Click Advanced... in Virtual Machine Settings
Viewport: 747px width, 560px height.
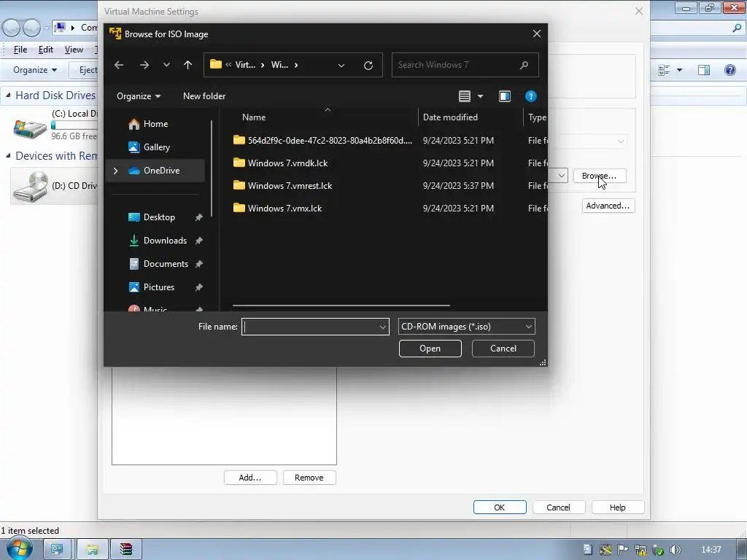[x=608, y=206]
